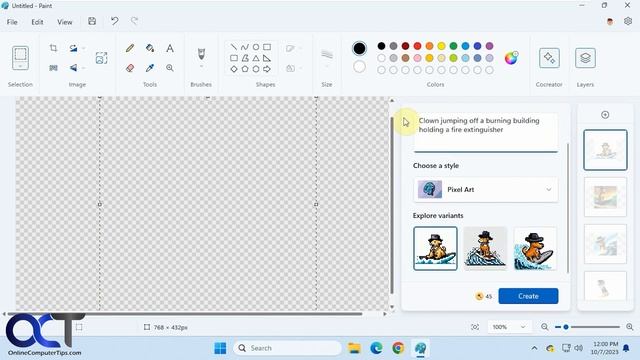Select the Eraser tool
This screenshot has width=640, height=360.
(130, 68)
